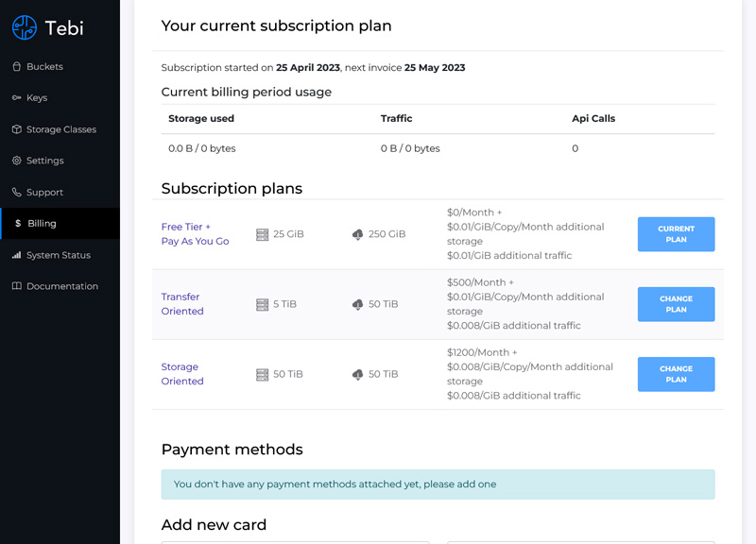756x544 pixels.
Task: Navigate to System Status in the sidebar menu
Action: click(60, 255)
